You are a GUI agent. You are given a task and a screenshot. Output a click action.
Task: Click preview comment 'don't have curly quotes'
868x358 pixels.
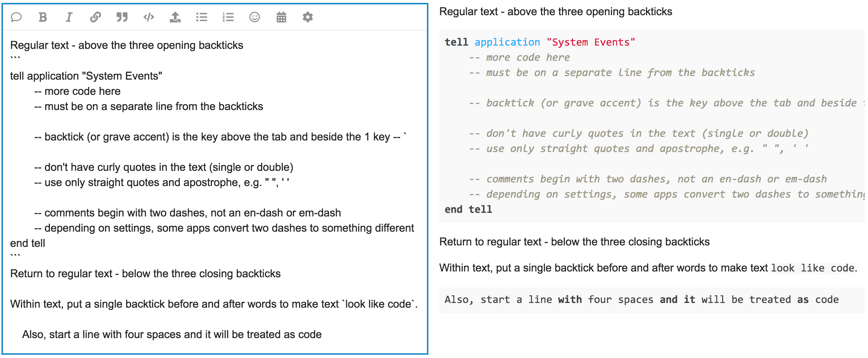(639, 134)
